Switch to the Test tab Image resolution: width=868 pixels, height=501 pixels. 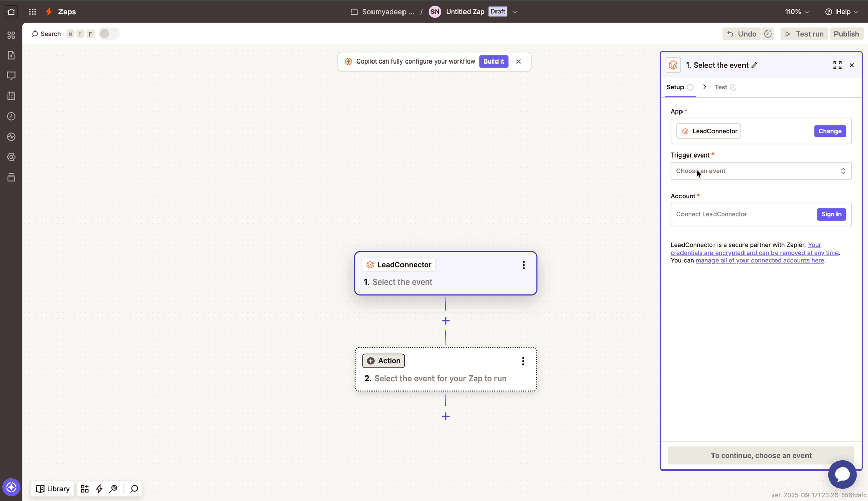(721, 87)
